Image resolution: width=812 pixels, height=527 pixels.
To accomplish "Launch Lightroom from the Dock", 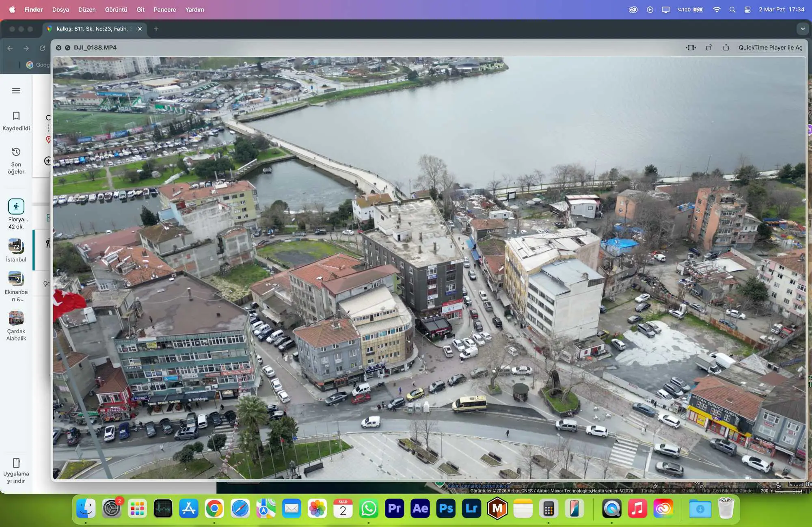I will 471,508.
